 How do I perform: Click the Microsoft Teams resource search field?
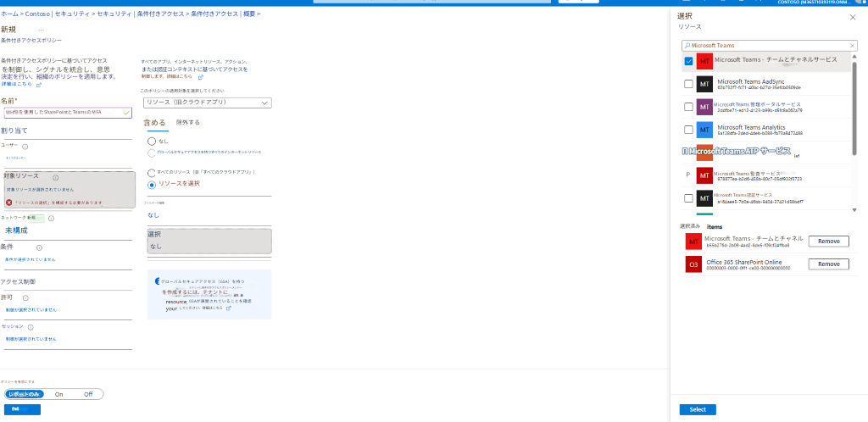click(x=770, y=46)
